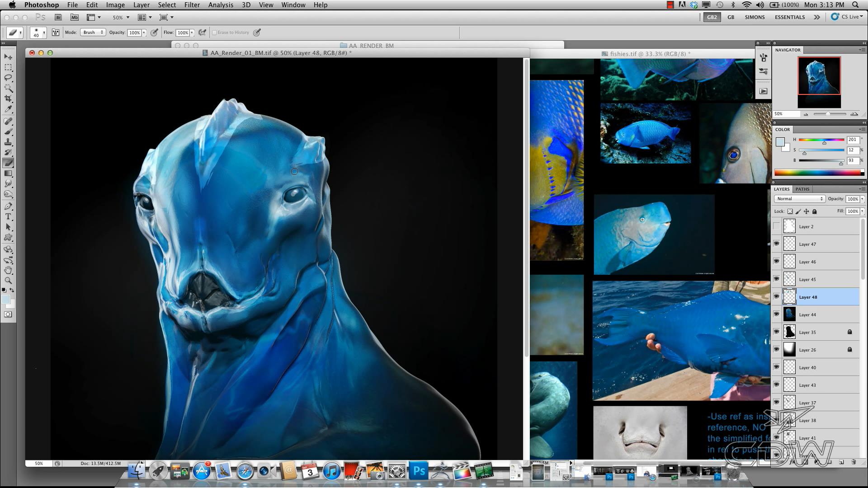This screenshot has width=868, height=488.
Task: Select the Path Selection tool
Action: pos(8,227)
